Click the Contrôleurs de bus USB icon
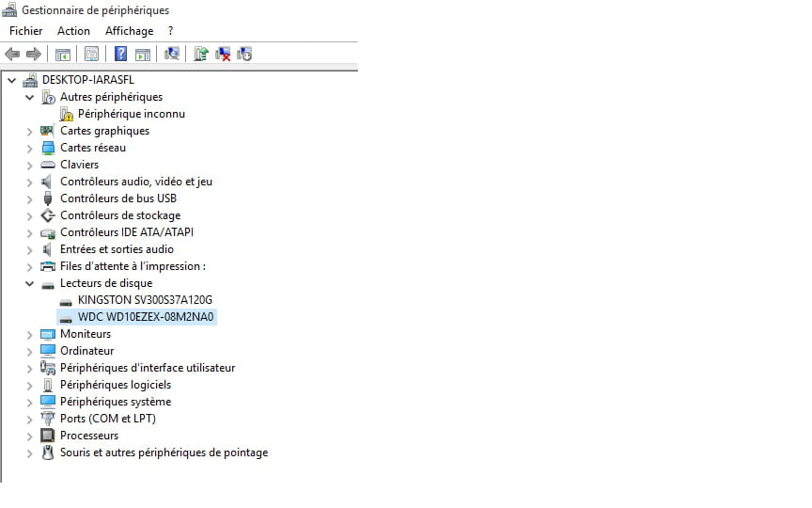This screenshot has height=508, width=812. click(x=48, y=198)
